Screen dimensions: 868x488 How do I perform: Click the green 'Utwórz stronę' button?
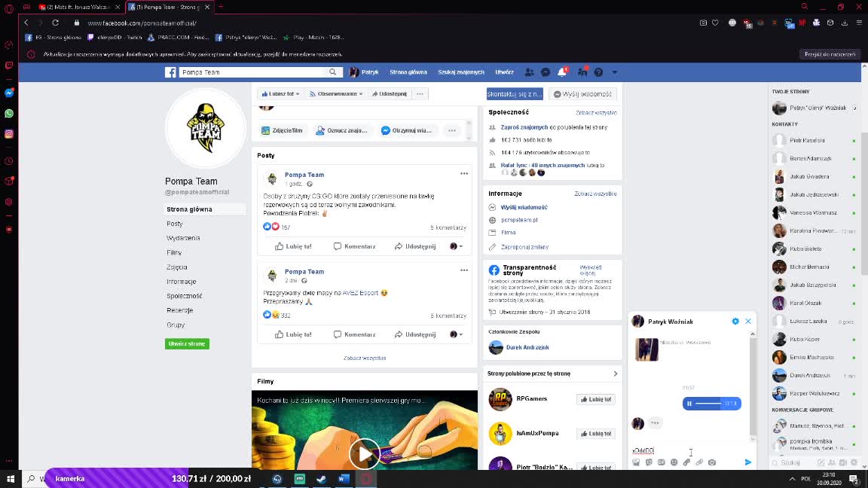187,343
